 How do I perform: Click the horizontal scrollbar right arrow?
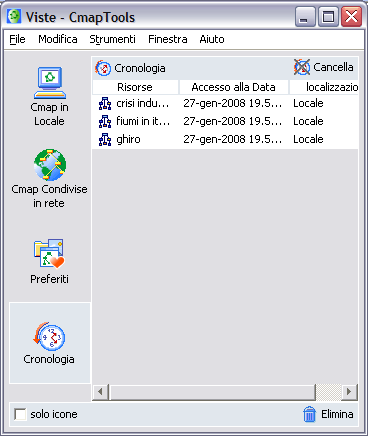[349, 391]
